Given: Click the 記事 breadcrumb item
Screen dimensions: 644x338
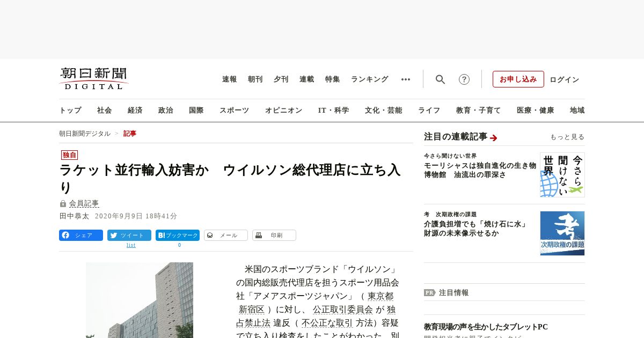Looking at the screenshot, I should (x=130, y=134).
